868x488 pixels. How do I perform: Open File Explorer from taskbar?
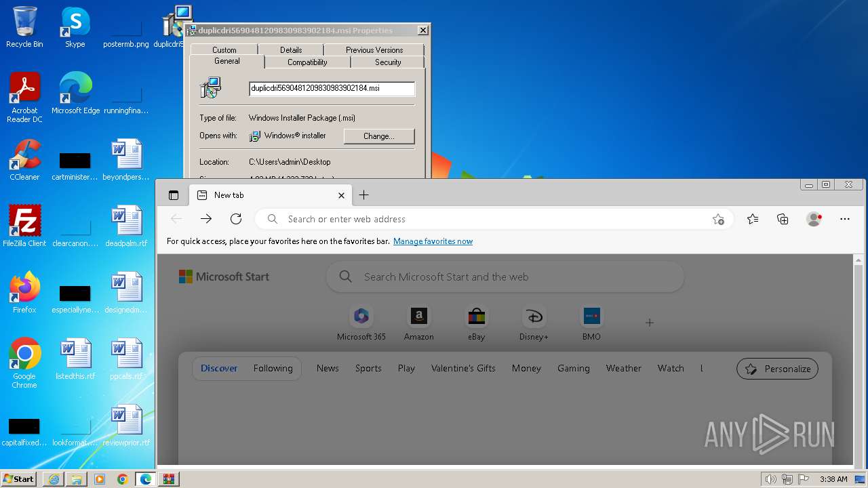77,479
